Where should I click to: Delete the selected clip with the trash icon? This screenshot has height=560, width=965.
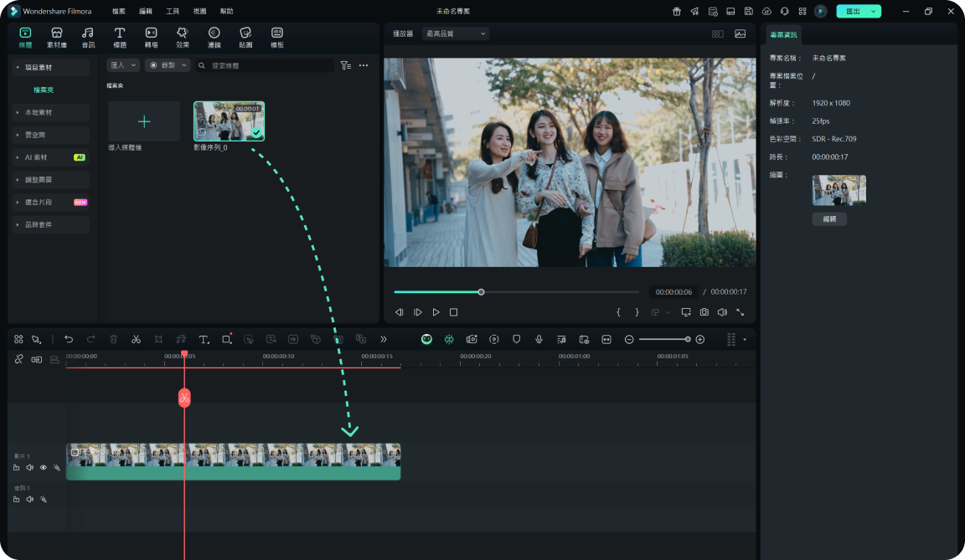(x=113, y=339)
